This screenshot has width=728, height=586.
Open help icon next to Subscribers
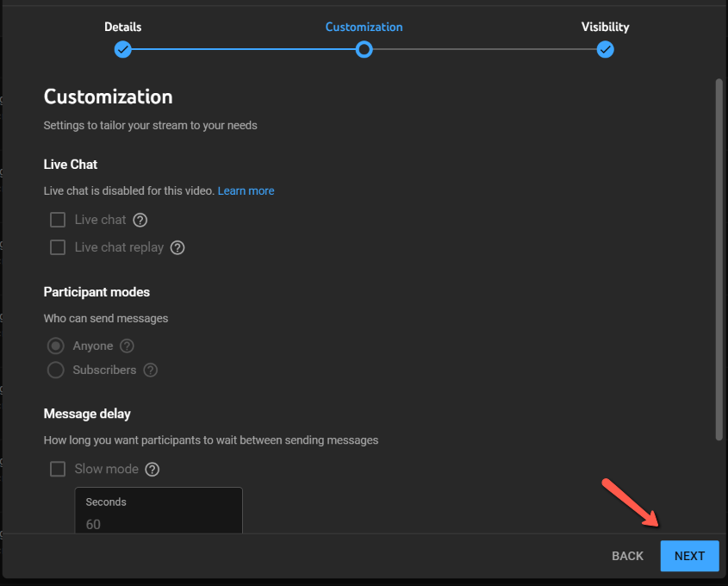151,370
